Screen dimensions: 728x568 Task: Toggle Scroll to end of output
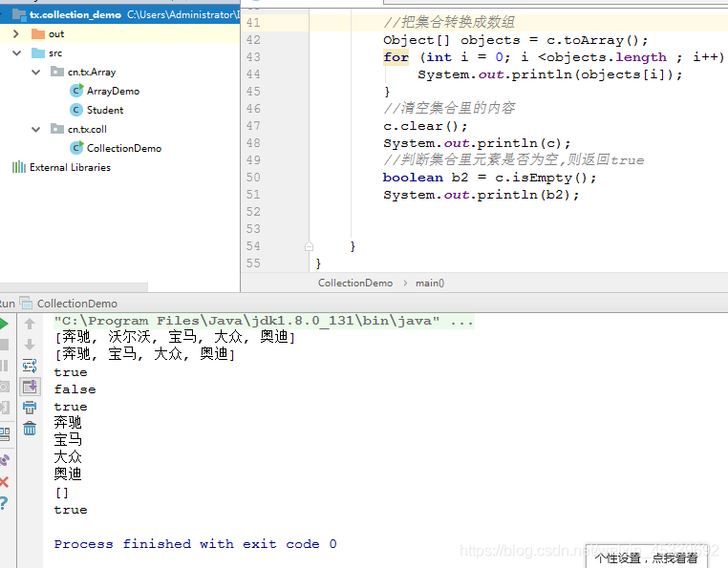[x=30, y=387]
